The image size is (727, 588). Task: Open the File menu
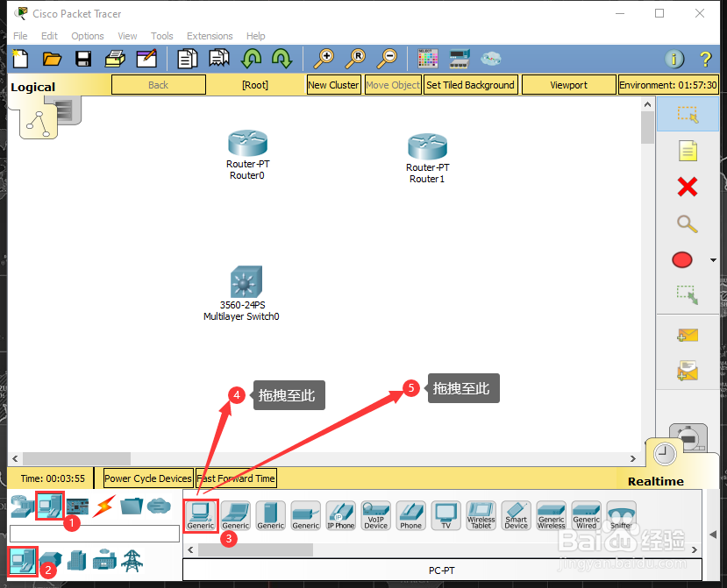click(x=20, y=36)
